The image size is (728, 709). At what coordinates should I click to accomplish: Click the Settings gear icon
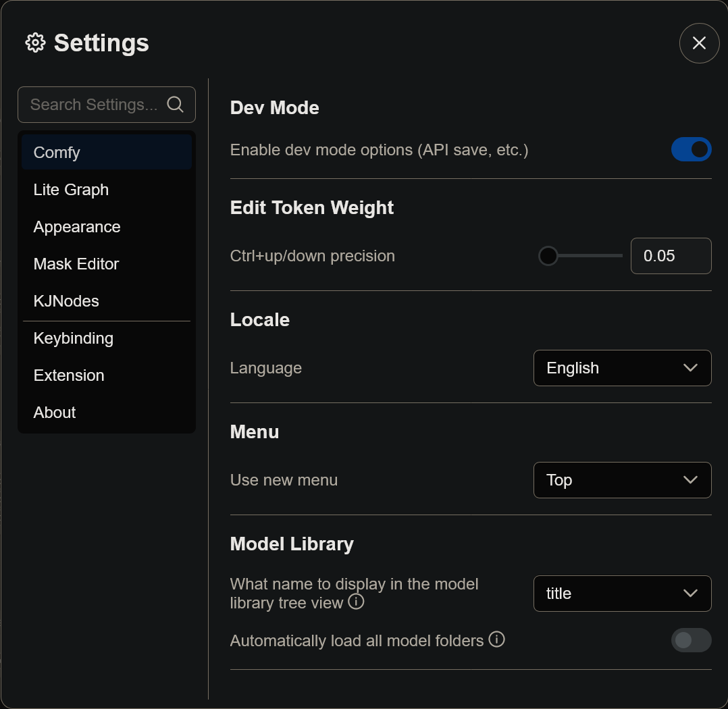[x=34, y=43]
